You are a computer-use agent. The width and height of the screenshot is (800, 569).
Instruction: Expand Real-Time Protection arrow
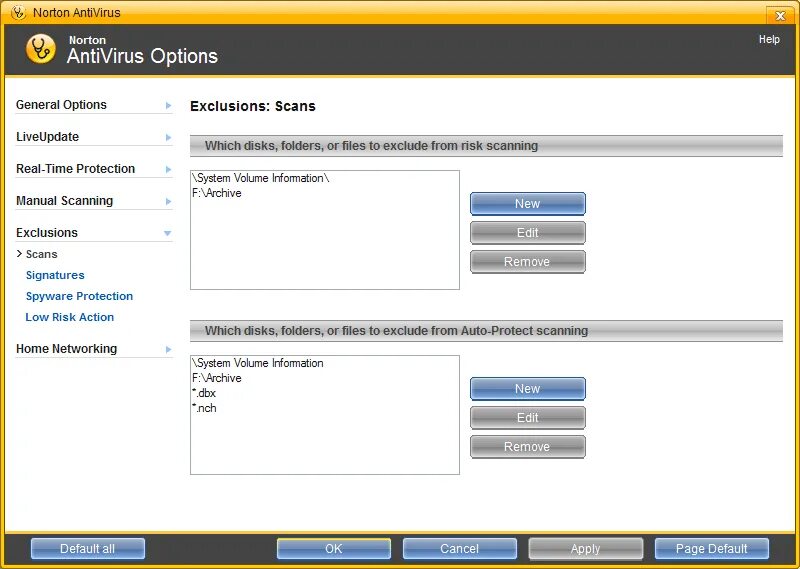[168, 169]
